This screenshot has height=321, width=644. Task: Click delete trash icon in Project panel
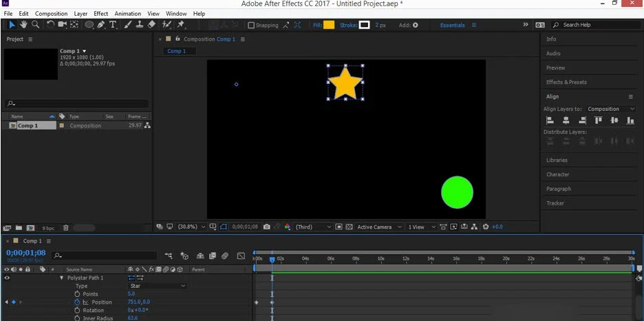click(66, 228)
